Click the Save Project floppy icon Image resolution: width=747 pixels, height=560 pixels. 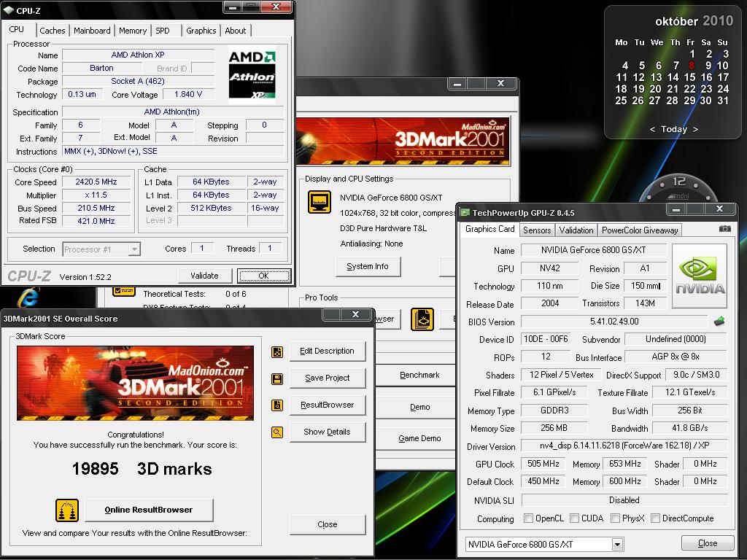tap(277, 379)
